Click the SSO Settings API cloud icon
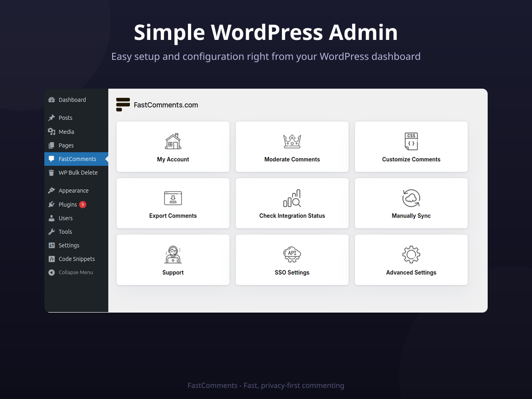 coord(292,254)
